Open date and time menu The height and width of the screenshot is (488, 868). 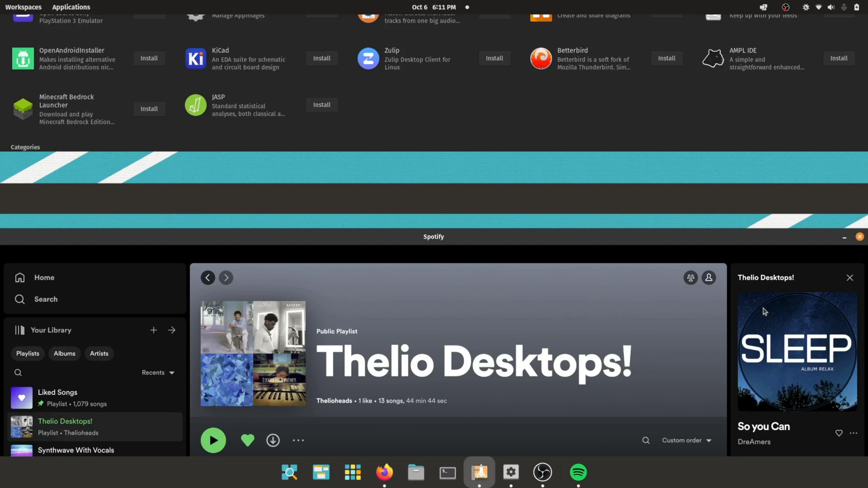coord(434,7)
